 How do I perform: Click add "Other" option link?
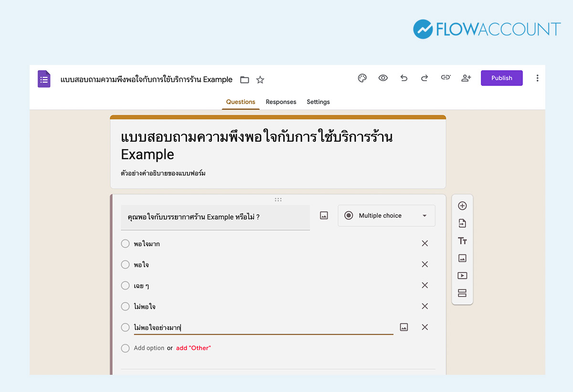tap(193, 348)
